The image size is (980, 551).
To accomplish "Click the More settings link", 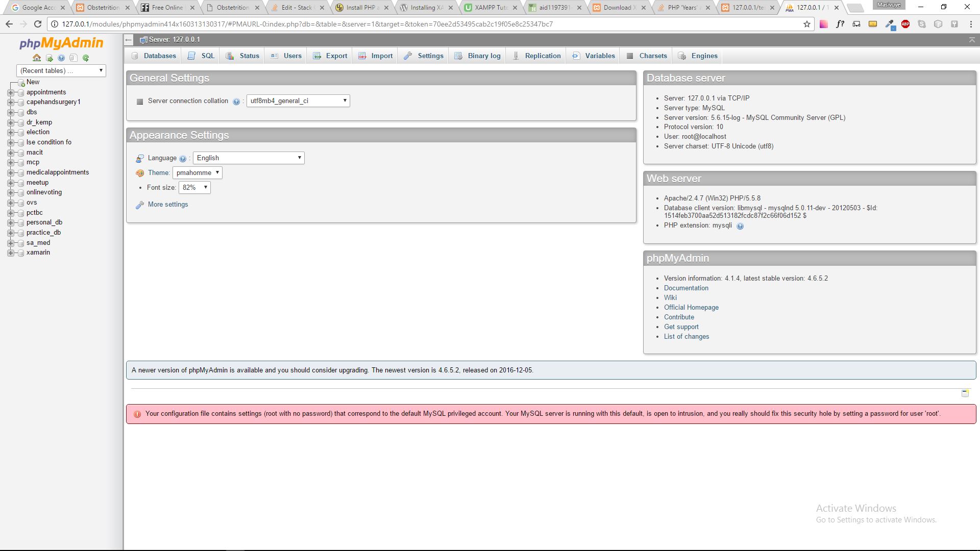I will (x=168, y=205).
